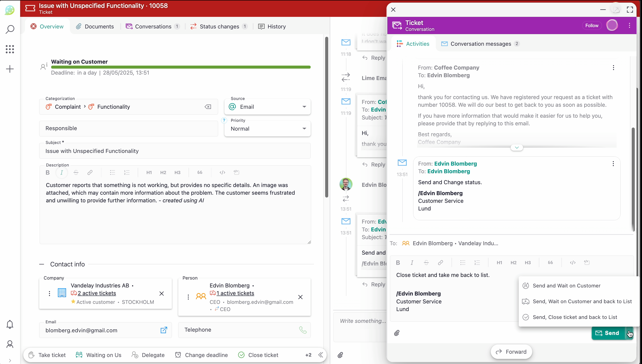Open Vandelay Industries company options menu
The image size is (642, 364).
click(x=49, y=294)
